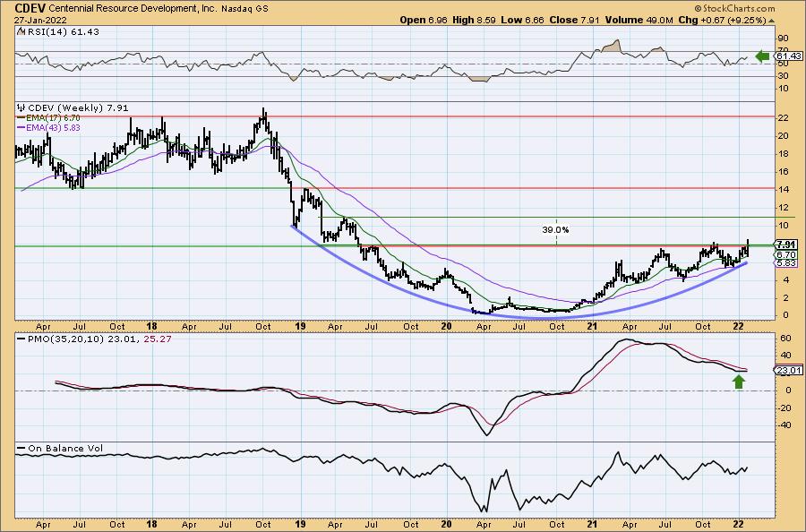Click the 5.83 EMA tag on right axis
The image size is (806, 532).
coord(786,262)
